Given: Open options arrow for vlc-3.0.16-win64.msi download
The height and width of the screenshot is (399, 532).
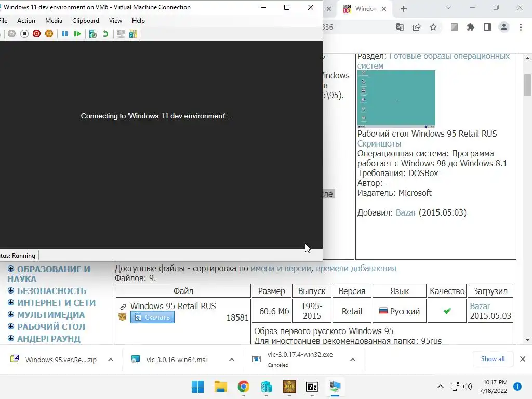Looking at the screenshot, I should coord(232,360).
